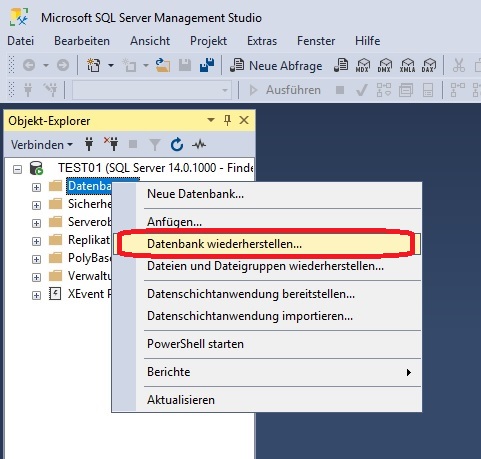The image size is (481, 459).
Task: Click the Ausführen execute button
Action: pos(285,90)
